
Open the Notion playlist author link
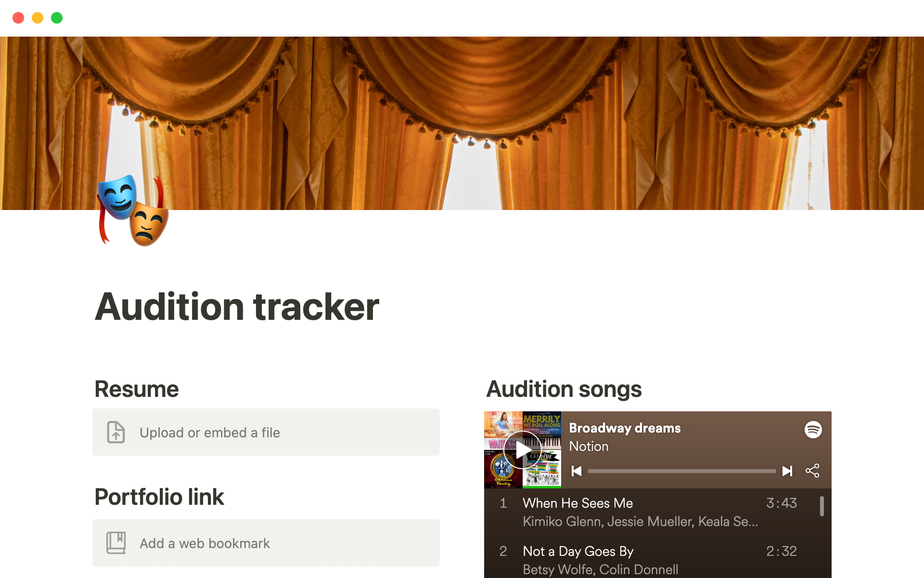(x=589, y=447)
